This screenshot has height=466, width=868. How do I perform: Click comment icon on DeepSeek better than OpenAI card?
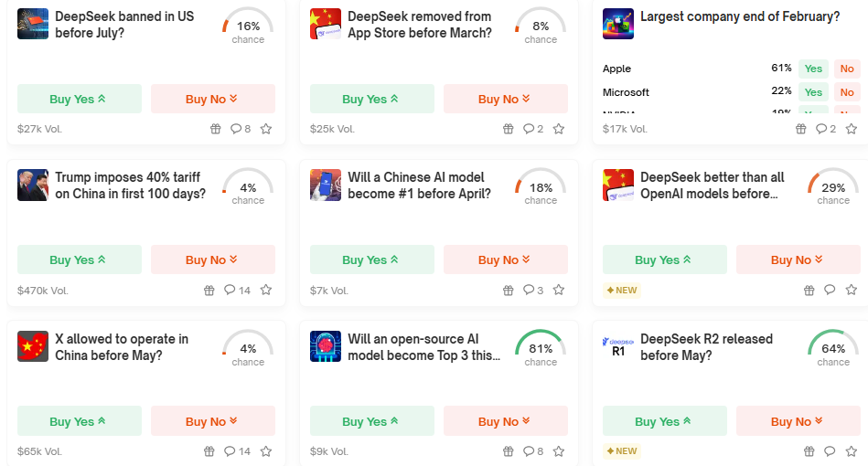point(830,291)
